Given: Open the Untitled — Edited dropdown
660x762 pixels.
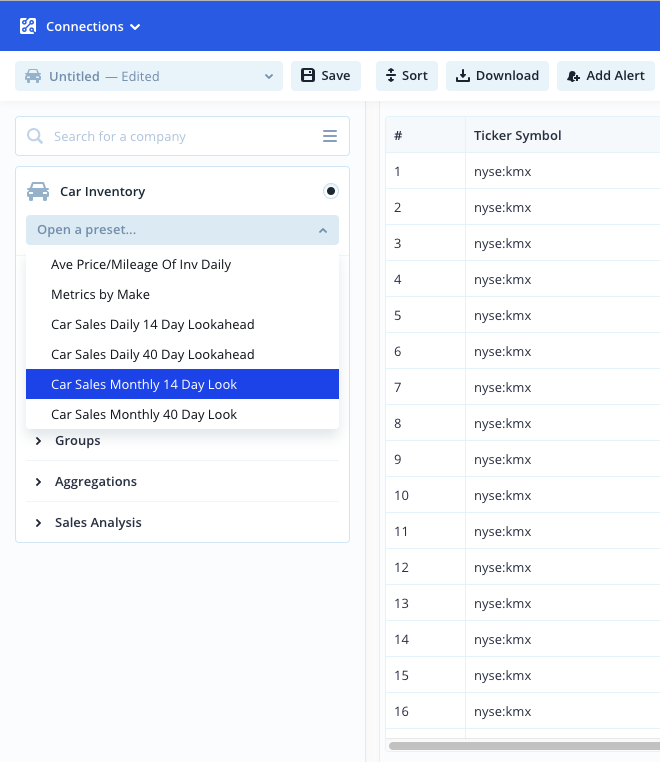Looking at the screenshot, I should (x=149, y=76).
